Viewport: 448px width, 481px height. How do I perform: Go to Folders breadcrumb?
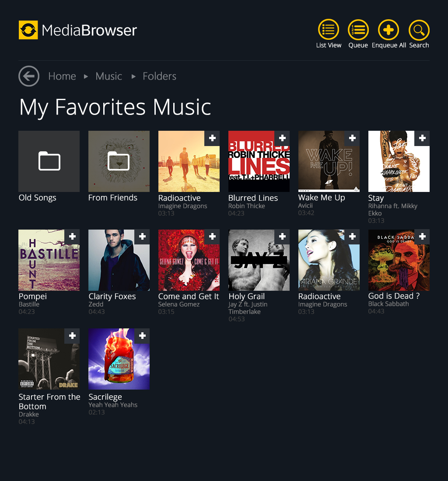159,76
